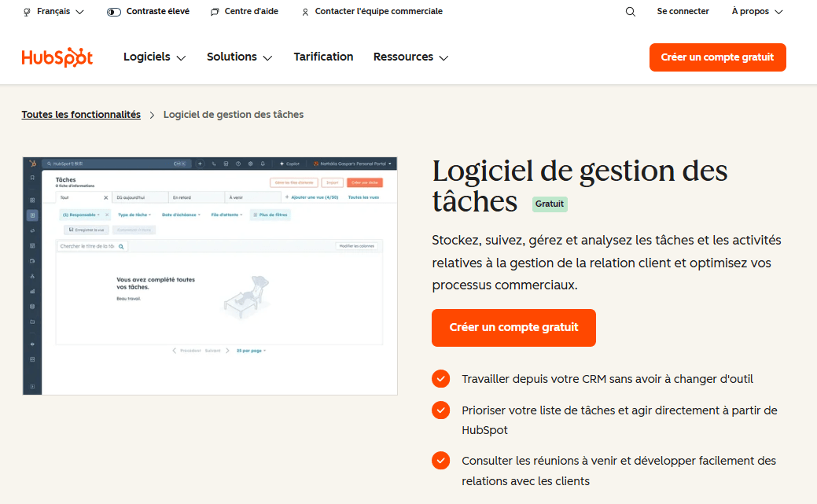This screenshot has height=504, width=817.
Task: Click the Logiciel de gestion des tâches heading
Action: coord(580,186)
